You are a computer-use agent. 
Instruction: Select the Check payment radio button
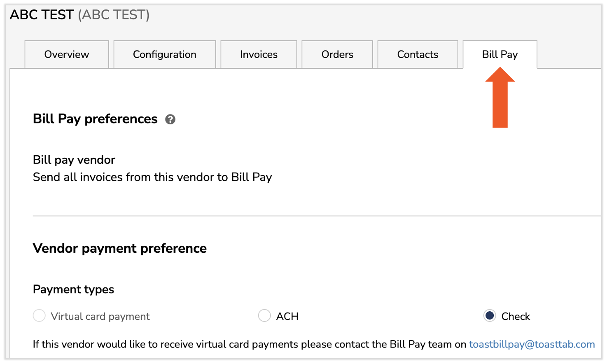coord(490,316)
